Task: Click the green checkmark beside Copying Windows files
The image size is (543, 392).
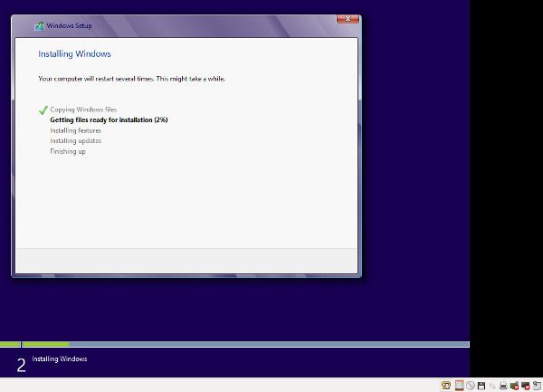Action: click(43, 110)
